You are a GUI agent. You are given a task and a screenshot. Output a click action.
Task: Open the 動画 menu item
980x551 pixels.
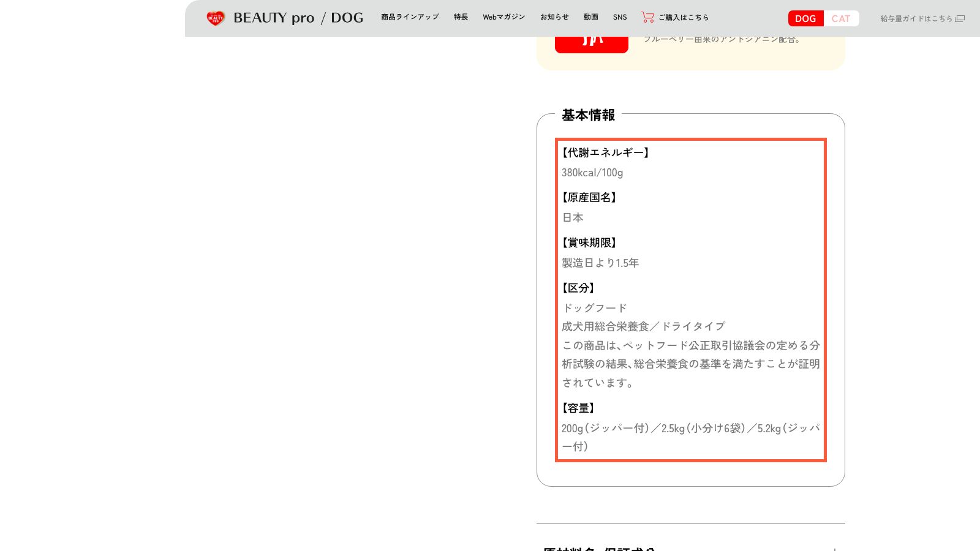tap(591, 17)
